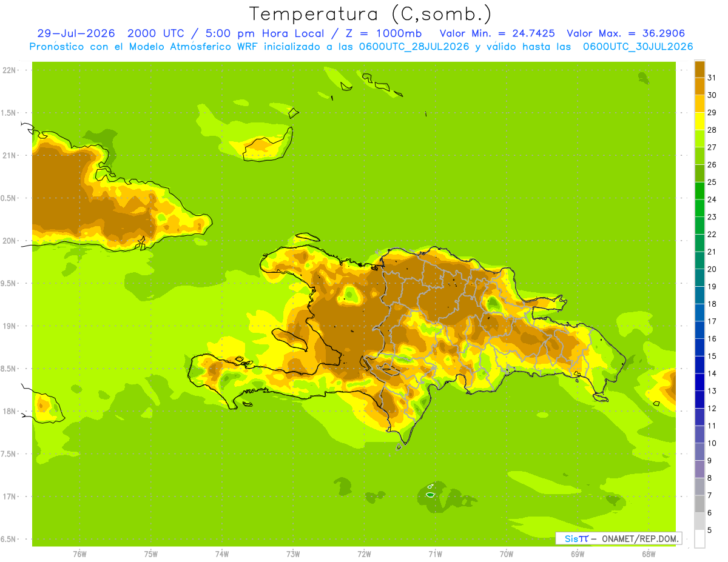Image resolution: width=728 pixels, height=562 pixels.
Task: Click the '0.5N' latitude axis label
Action: point(8,198)
